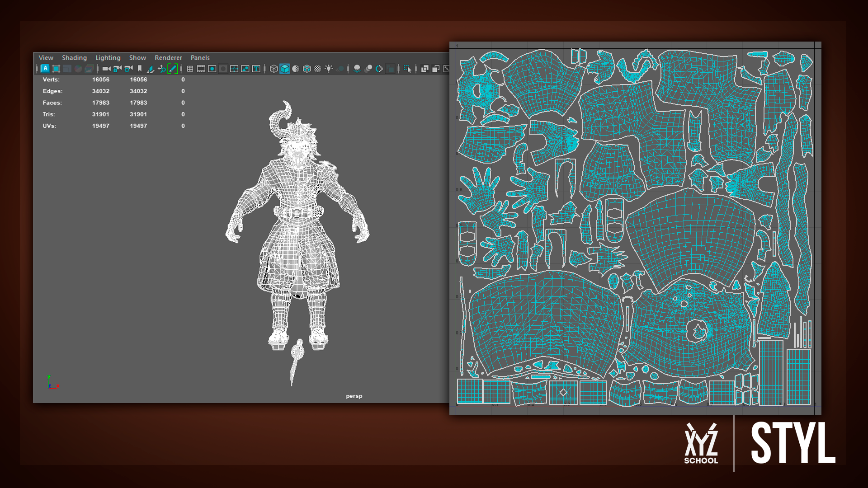
Task: Click the 2D Pan/Zoom icon
Action: tap(161, 69)
